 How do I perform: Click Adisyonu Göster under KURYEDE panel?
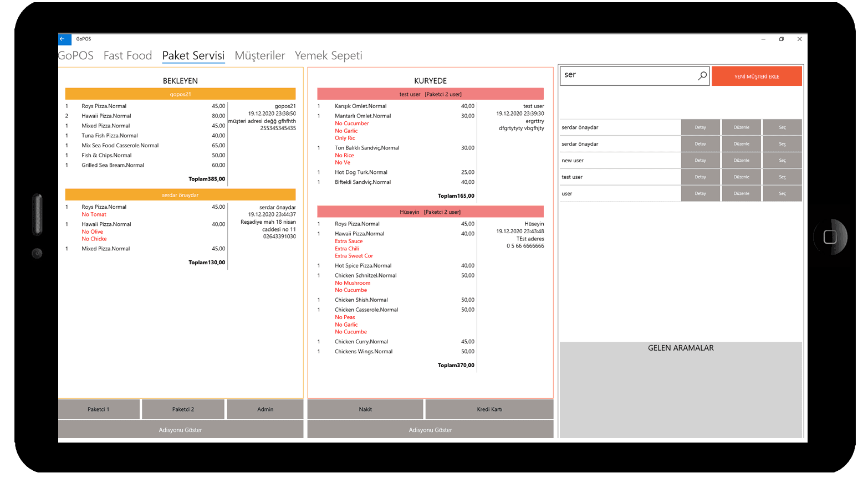point(431,430)
